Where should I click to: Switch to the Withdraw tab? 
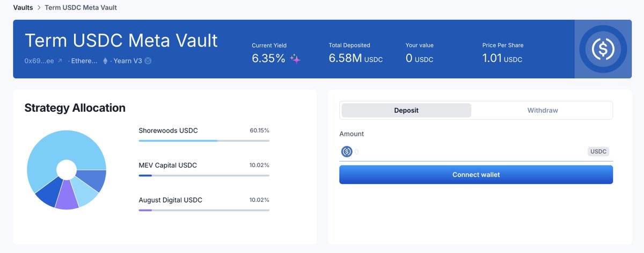pyautogui.click(x=543, y=110)
